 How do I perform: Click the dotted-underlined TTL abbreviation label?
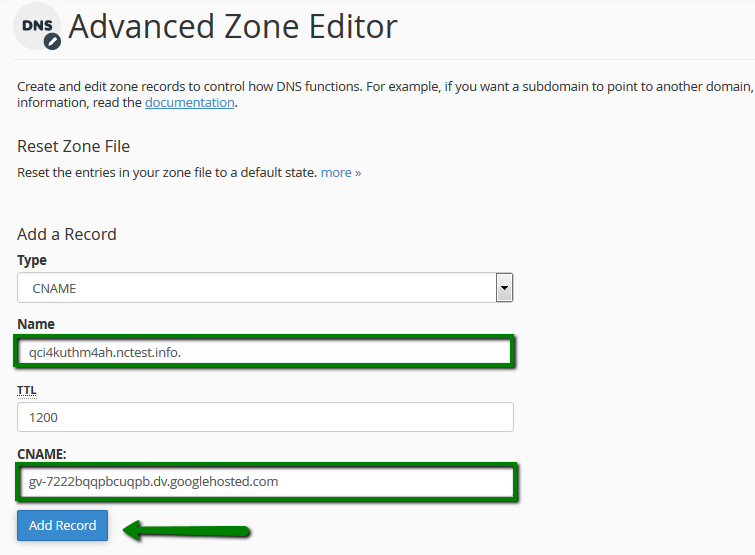tap(26, 390)
